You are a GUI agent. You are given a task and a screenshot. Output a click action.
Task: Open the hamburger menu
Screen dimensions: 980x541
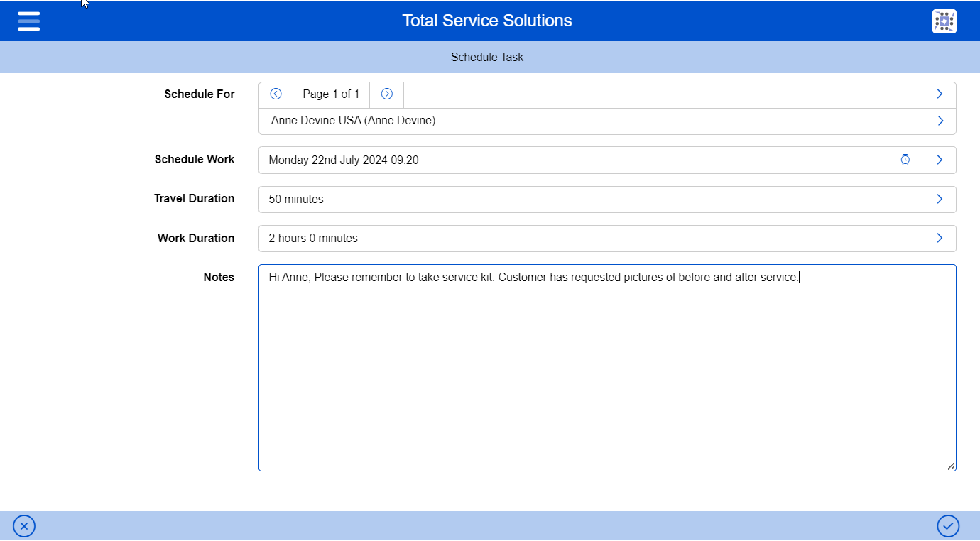pos(29,21)
